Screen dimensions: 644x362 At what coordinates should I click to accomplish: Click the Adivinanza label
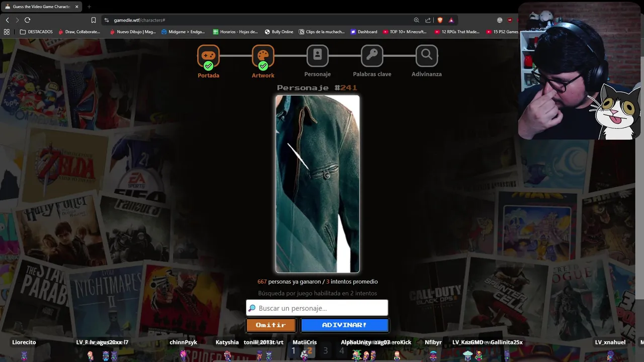(427, 74)
